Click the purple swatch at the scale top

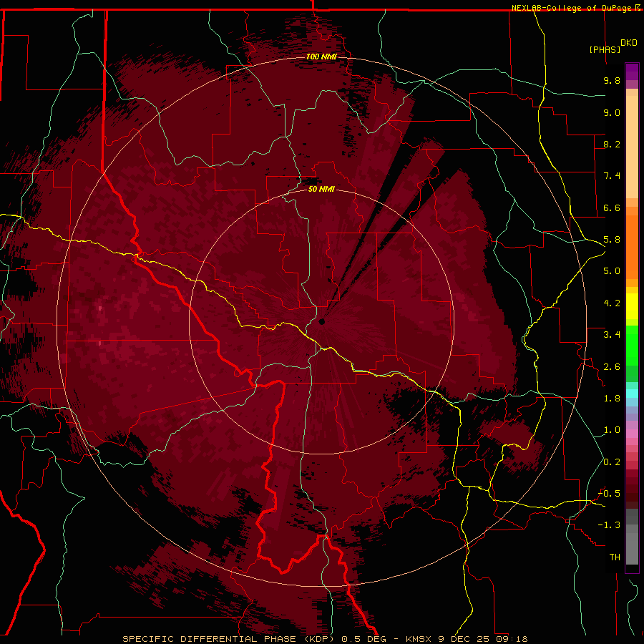tap(632, 72)
